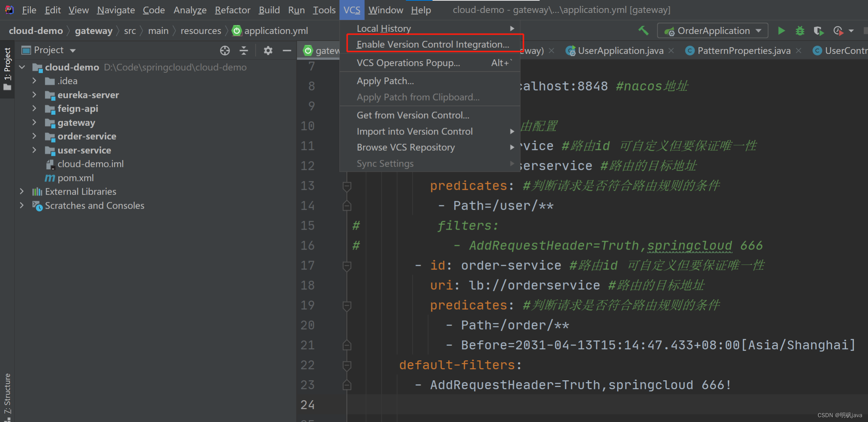Click the Build hammer icon
Image resolution: width=868 pixels, height=422 pixels.
pos(643,31)
